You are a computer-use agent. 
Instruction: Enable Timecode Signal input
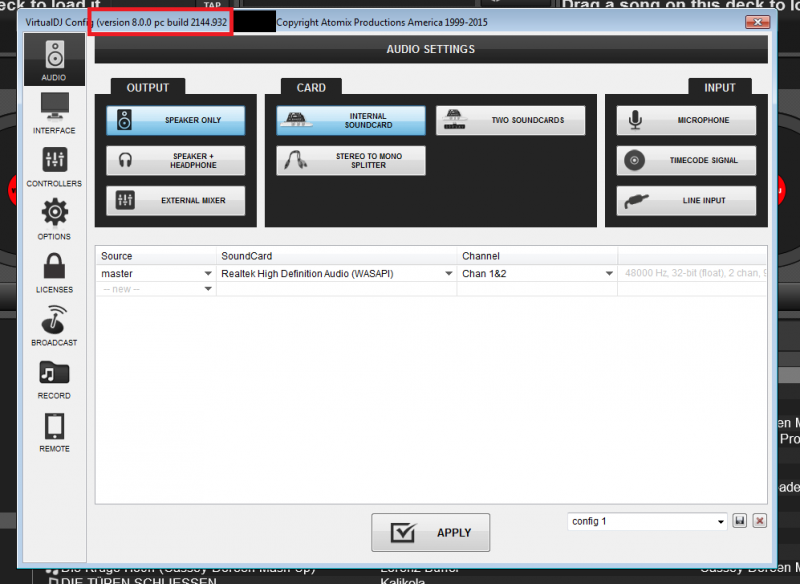(x=686, y=161)
